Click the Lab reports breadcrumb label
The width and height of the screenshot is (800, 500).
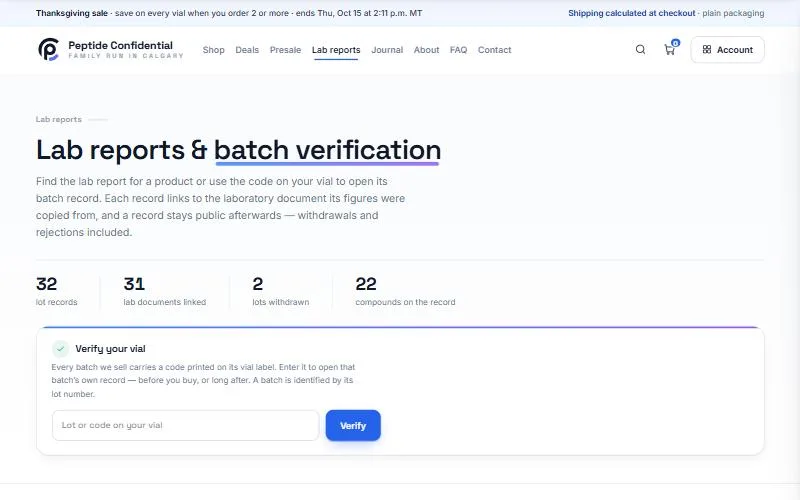(x=59, y=119)
